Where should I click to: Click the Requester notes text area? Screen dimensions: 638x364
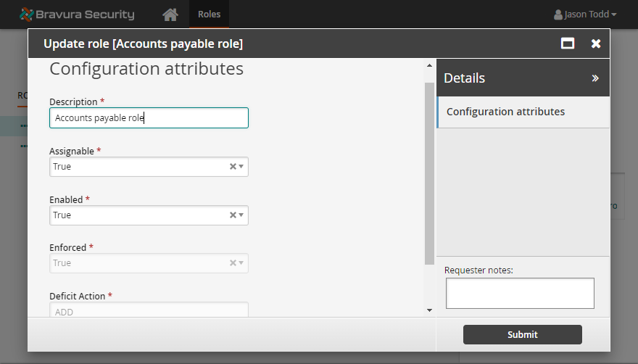click(520, 293)
